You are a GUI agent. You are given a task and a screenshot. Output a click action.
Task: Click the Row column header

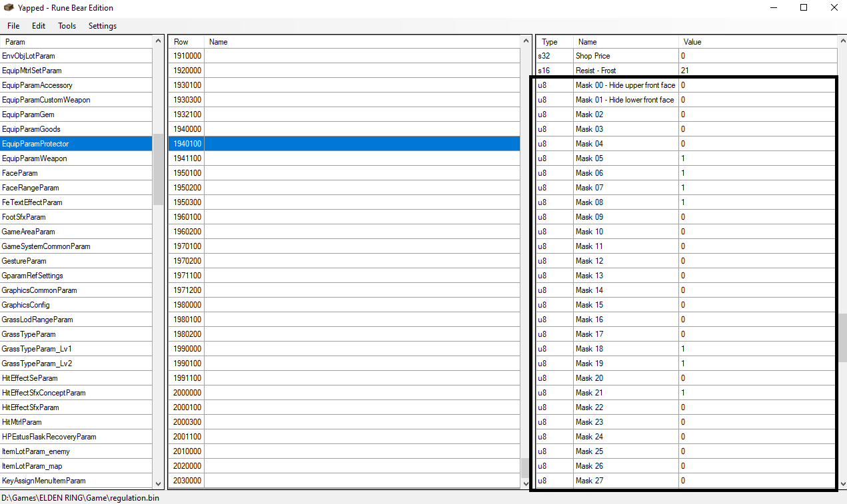(186, 42)
